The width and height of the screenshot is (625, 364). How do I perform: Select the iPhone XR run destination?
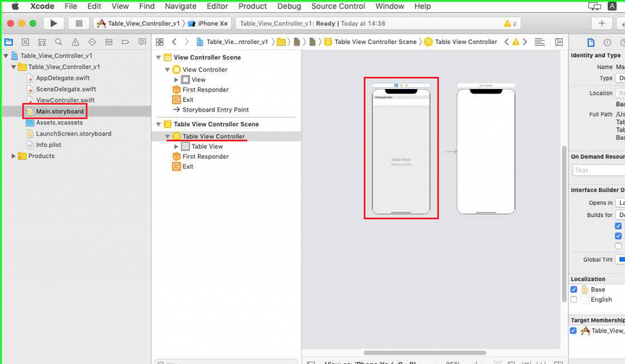click(x=208, y=24)
